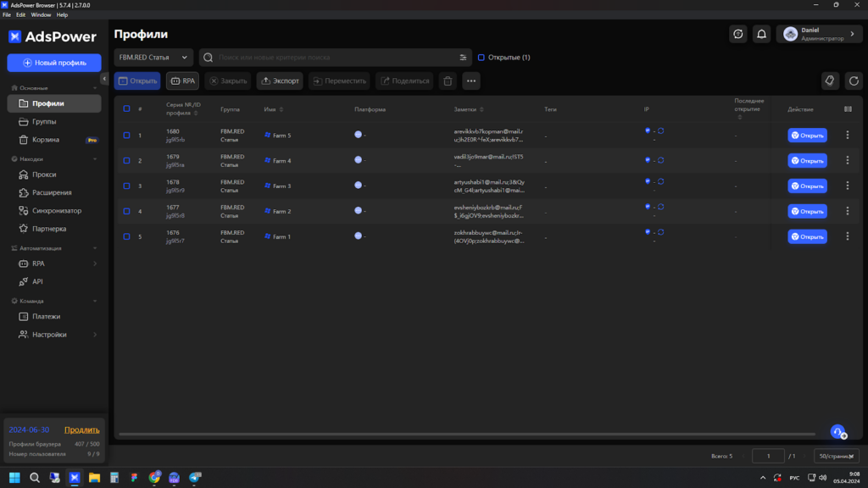
Task: Click Открыть button for Farm 5
Action: (x=807, y=135)
